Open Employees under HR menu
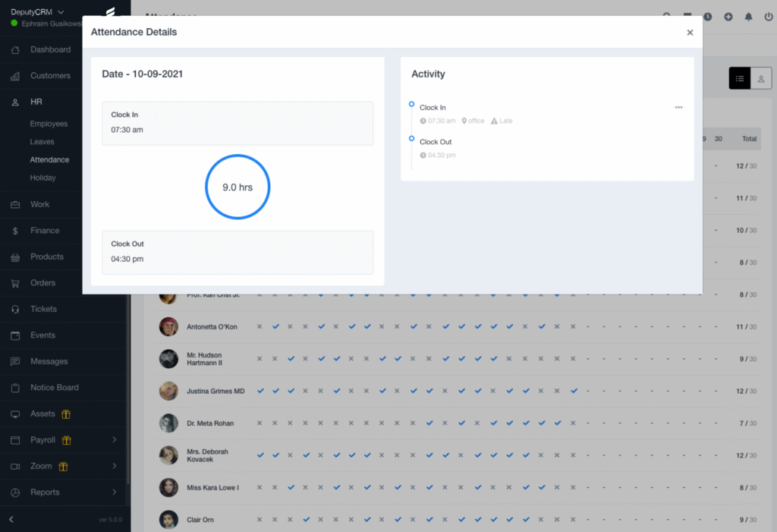This screenshot has height=532, width=777. (x=49, y=124)
